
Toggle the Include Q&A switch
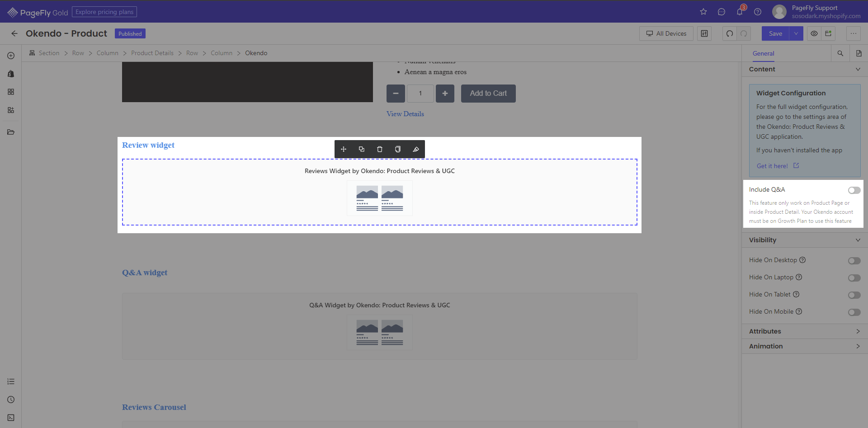[x=854, y=190]
